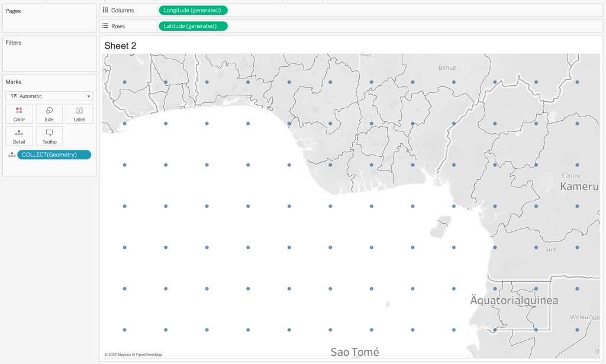Click the Rows shelf icon
This screenshot has height=364, width=606.
pos(105,26)
